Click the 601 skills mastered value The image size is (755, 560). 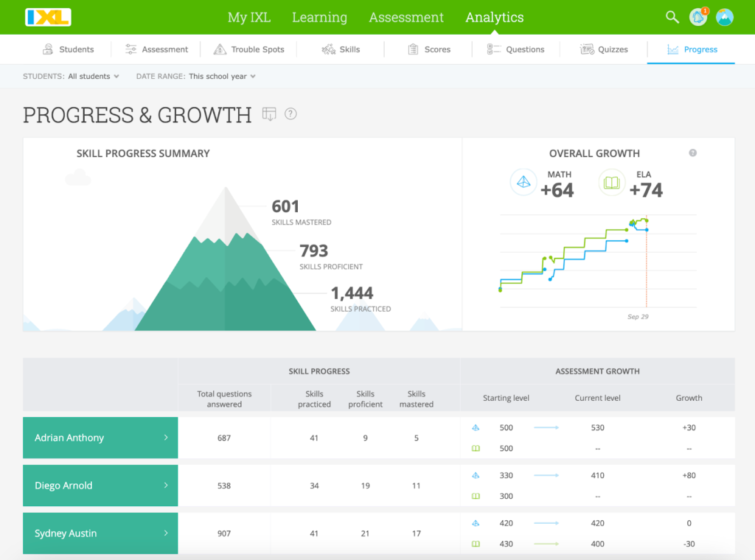click(x=285, y=206)
